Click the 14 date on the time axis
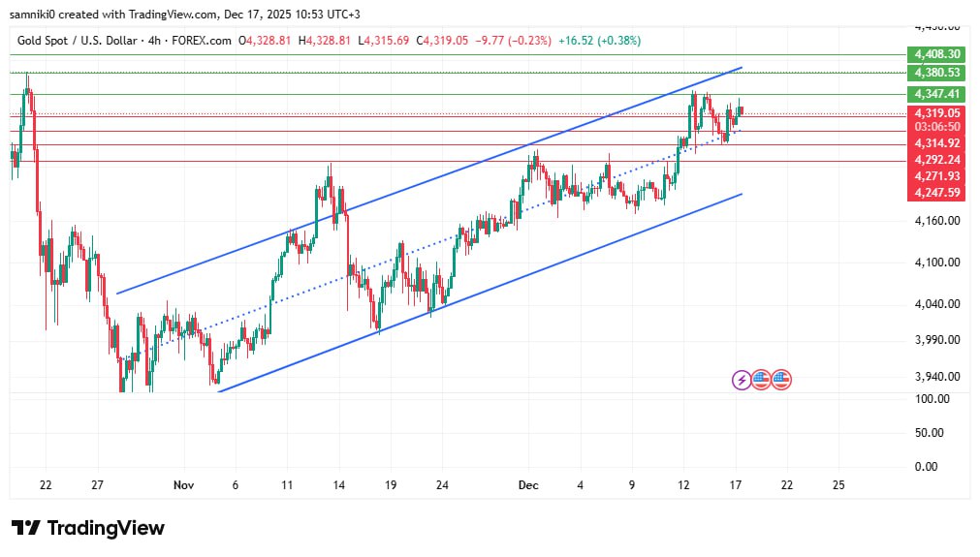Image resolution: width=980 pixels, height=557 pixels. [338, 485]
